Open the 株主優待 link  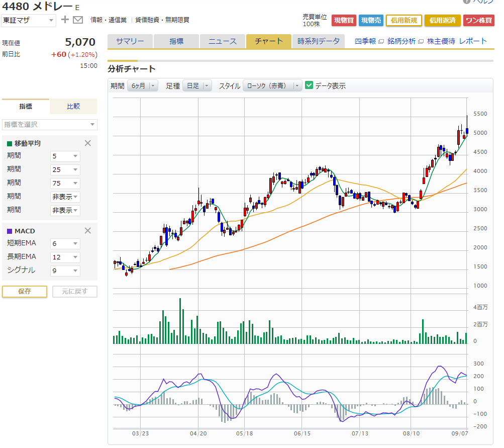(441, 42)
